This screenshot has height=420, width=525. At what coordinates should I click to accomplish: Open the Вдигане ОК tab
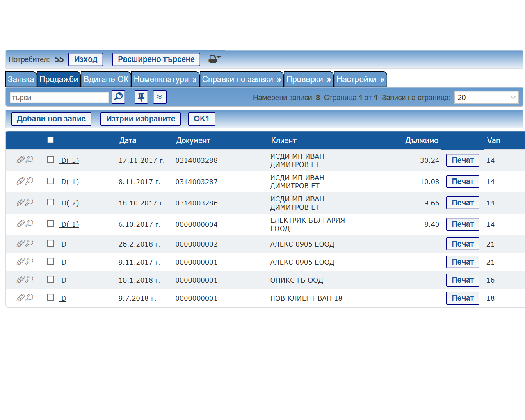tap(106, 79)
